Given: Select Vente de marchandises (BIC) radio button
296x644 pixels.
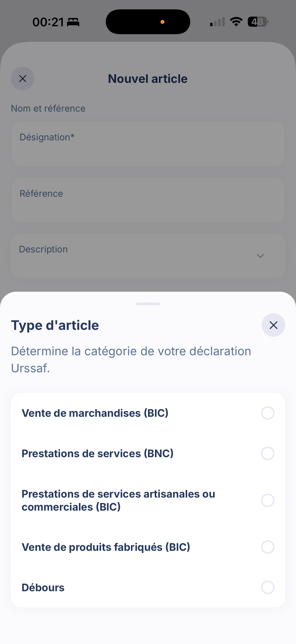Looking at the screenshot, I should [x=268, y=413].
